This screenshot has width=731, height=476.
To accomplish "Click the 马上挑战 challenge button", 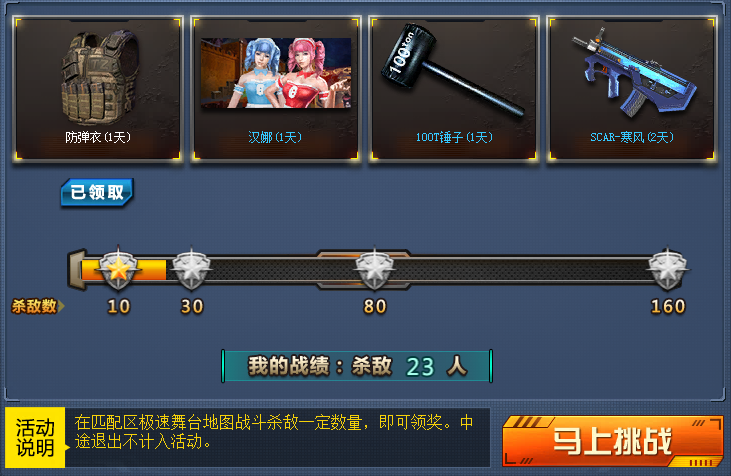I will click(612, 441).
